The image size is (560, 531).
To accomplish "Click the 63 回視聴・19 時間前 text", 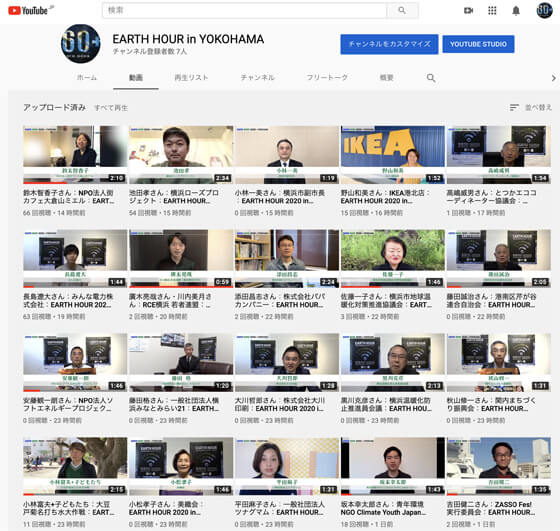I will pyautogui.click(x=54, y=317).
